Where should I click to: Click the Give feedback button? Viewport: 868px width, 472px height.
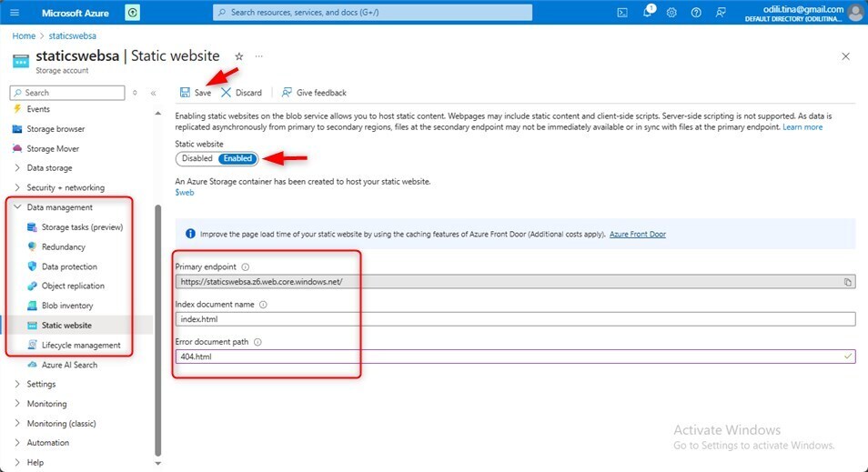point(314,93)
